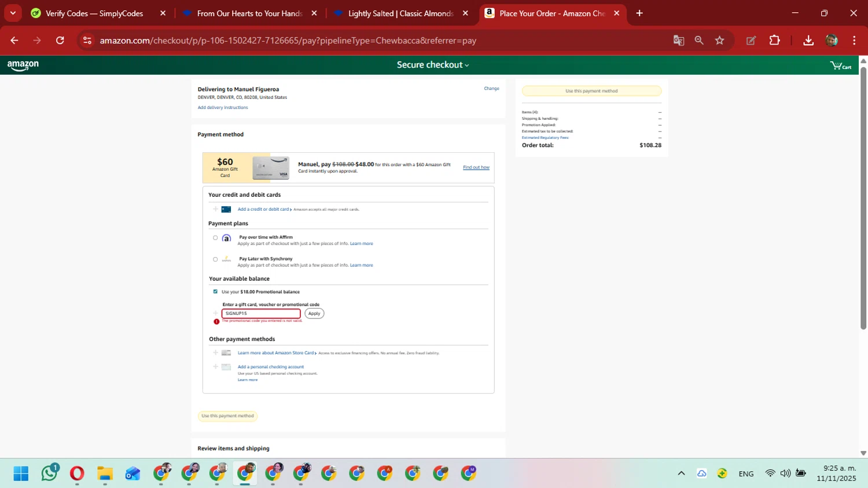The image size is (868, 488).
Task: Go back to the previous page
Action: [x=14, y=41]
